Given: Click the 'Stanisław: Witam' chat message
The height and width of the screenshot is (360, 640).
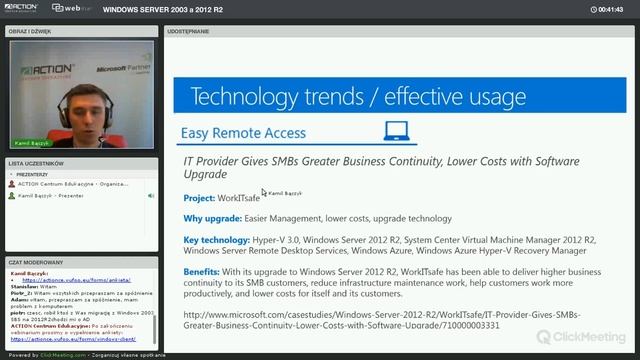Looking at the screenshot, I should (x=34, y=287).
